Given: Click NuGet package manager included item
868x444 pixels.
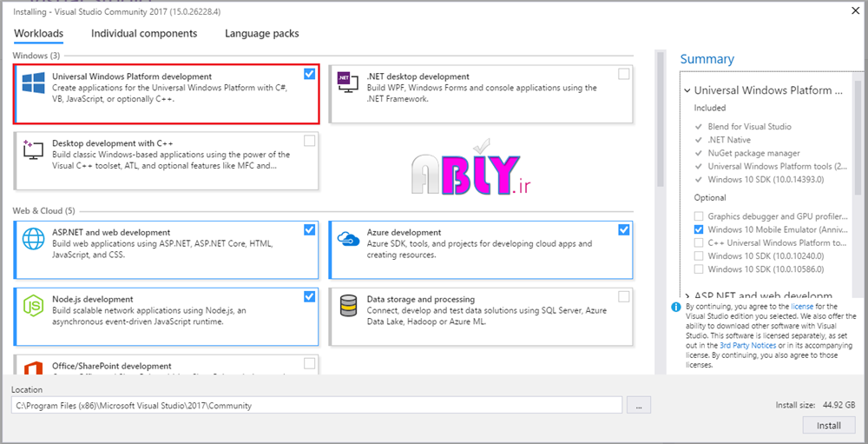Looking at the screenshot, I should pos(754,153).
